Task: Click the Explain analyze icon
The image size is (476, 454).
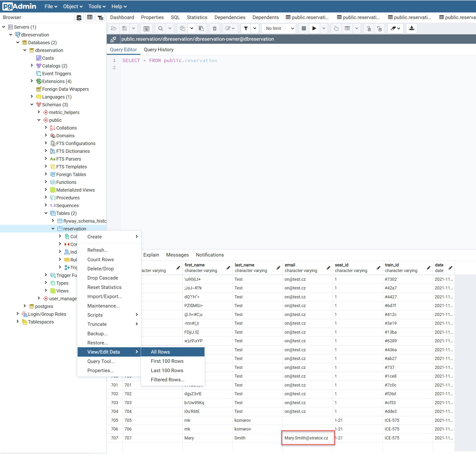Action: pyautogui.click(x=347, y=28)
